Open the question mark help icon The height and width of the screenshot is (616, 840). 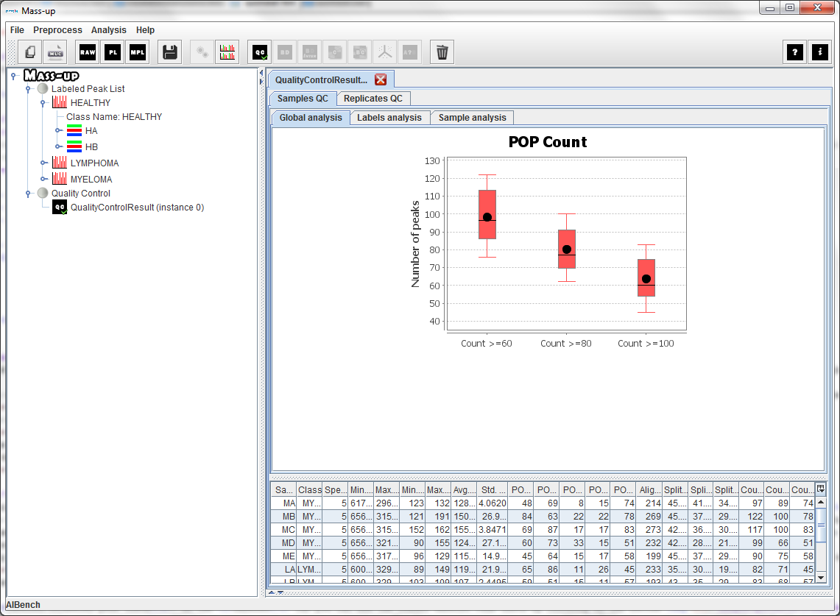point(795,52)
